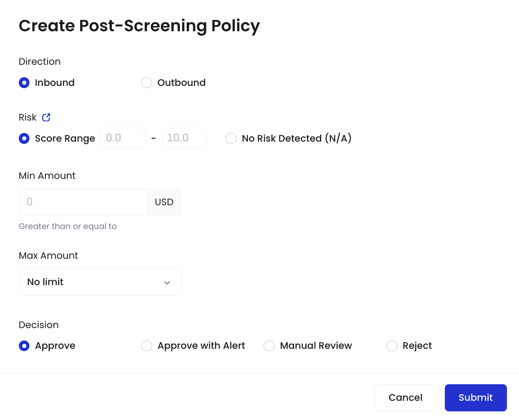
Task: Select No Risk Detected (N/A)
Action: (x=231, y=139)
